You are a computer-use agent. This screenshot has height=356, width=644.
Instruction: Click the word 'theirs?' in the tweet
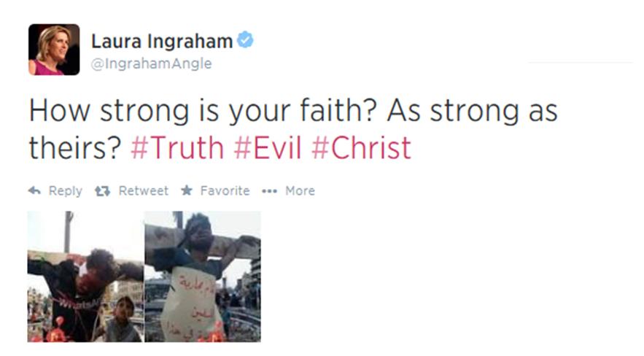click(74, 148)
